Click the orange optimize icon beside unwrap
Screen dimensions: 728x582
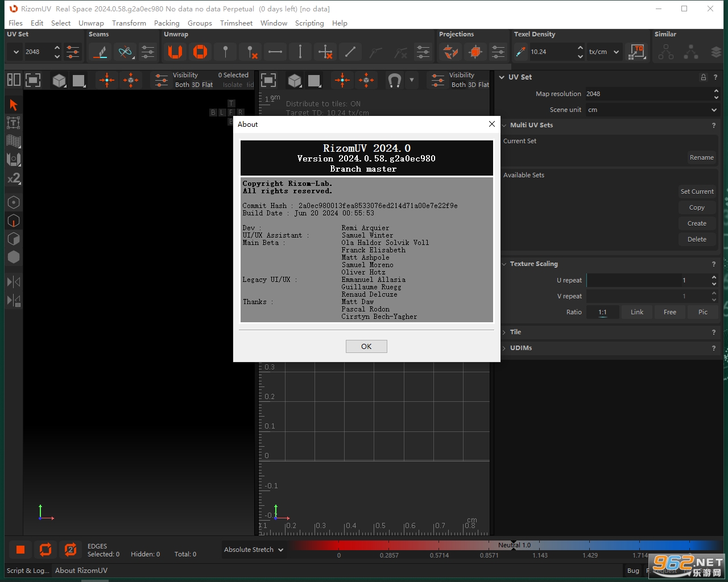(x=200, y=52)
